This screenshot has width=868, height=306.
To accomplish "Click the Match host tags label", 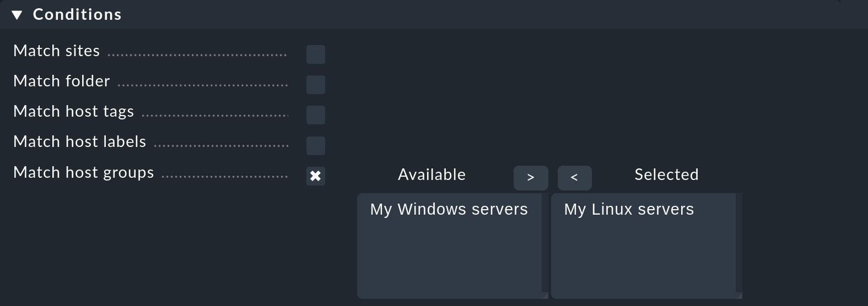I will [x=74, y=112].
